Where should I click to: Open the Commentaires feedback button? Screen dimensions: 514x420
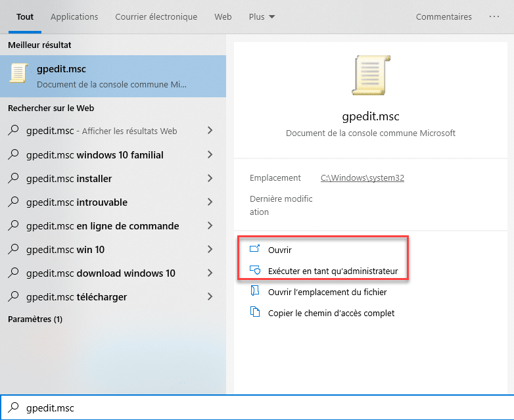[444, 17]
